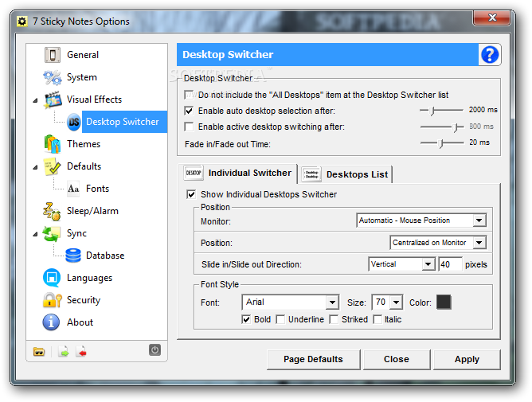Collapse the Sync tree node arrow
This screenshot has width=532, height=402.
click(x=35, y=234)
